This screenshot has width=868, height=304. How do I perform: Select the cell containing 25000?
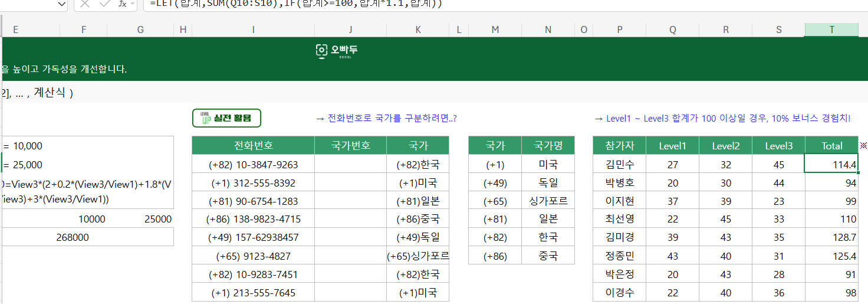click(x=141, y=219)
